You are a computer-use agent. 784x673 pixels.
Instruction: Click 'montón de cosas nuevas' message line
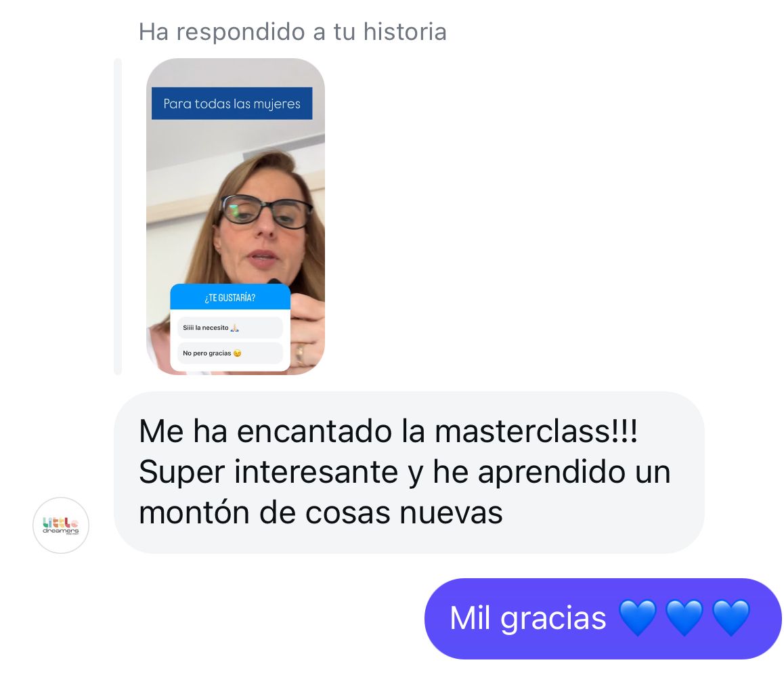click(x=320, y=513)
